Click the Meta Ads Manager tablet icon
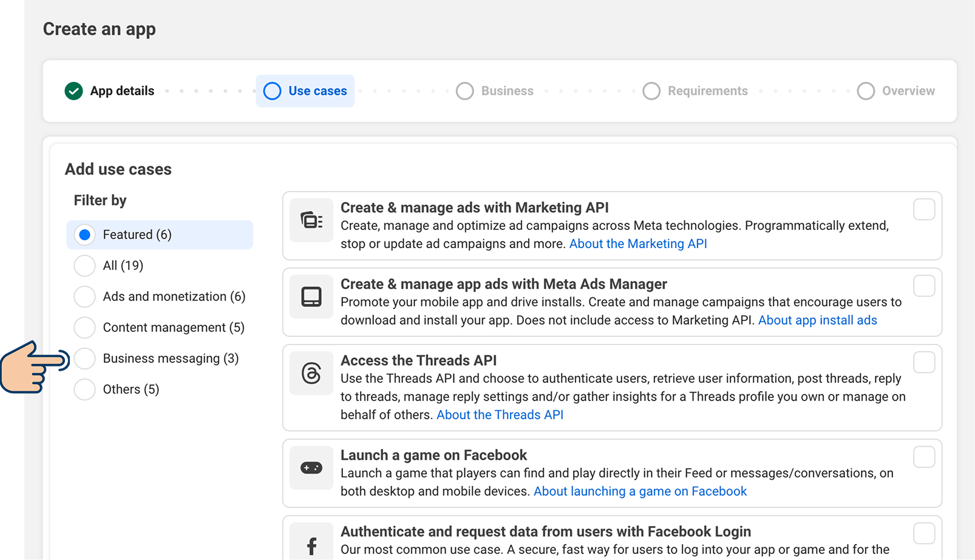This screenshot has height=560, width=975. tap(311, 297)
